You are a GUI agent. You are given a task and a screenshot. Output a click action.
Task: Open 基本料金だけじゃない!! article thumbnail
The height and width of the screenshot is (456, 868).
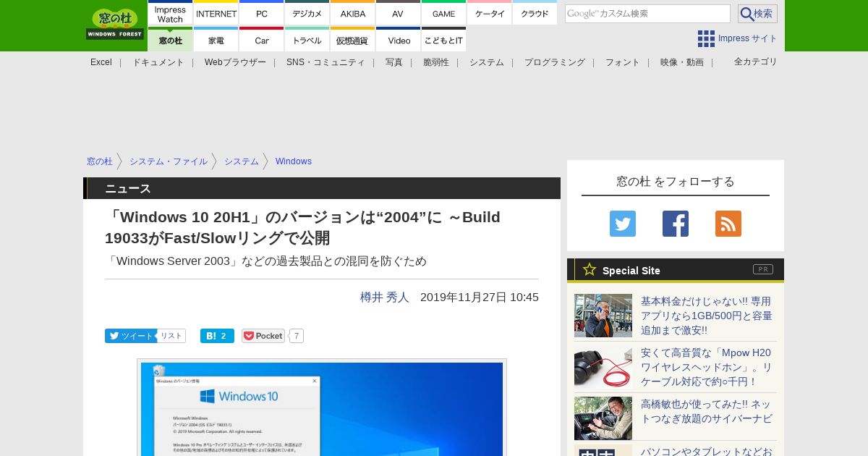click(603, 316)
